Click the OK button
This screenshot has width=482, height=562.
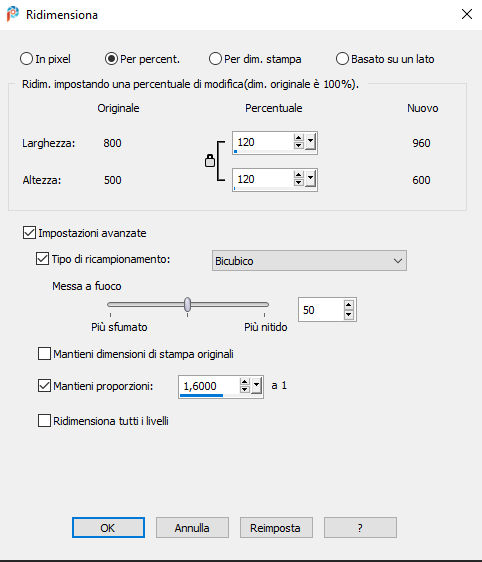[108, 528]
